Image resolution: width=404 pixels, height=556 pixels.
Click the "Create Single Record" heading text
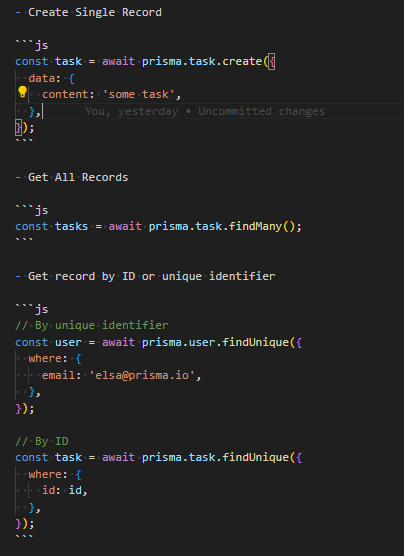click(x=95, y=12)
